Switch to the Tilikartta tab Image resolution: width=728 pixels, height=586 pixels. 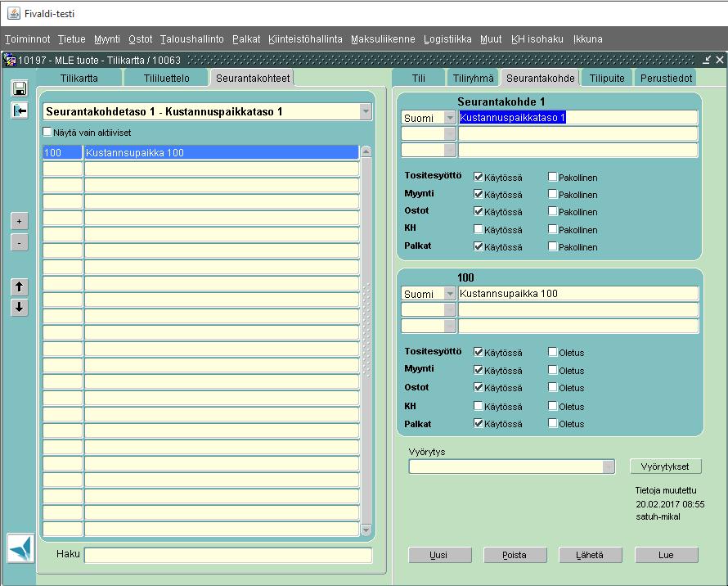point(79,78)
